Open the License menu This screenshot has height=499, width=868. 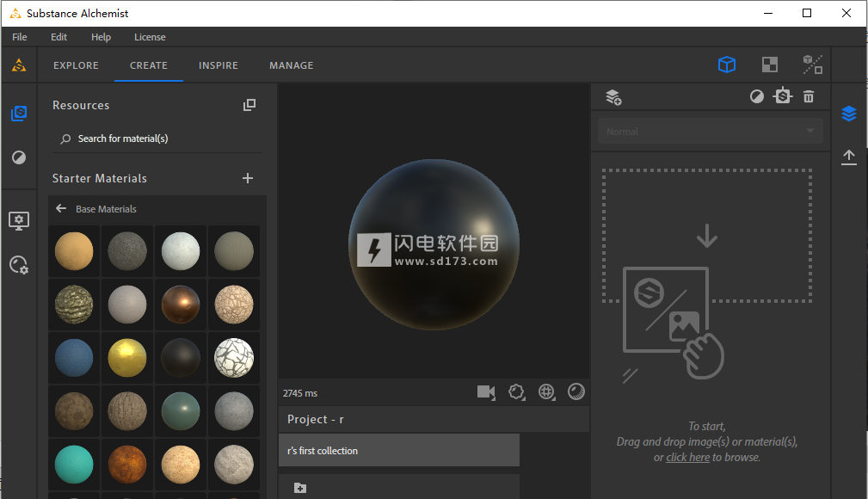coord(150,37)
